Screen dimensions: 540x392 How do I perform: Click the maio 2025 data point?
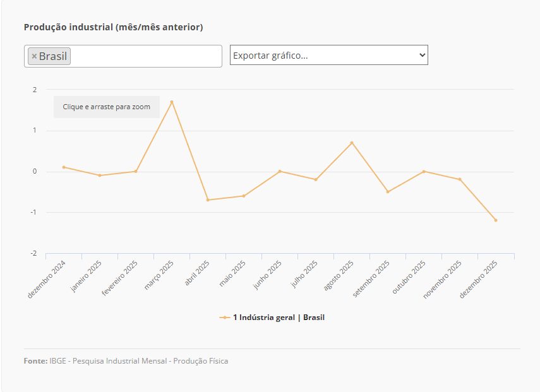(x=244, y=196)
